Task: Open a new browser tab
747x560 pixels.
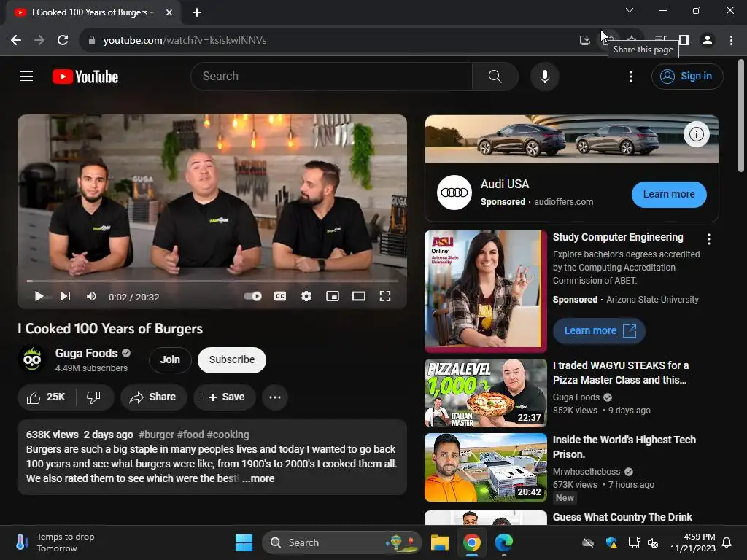Action: point(196,12)
